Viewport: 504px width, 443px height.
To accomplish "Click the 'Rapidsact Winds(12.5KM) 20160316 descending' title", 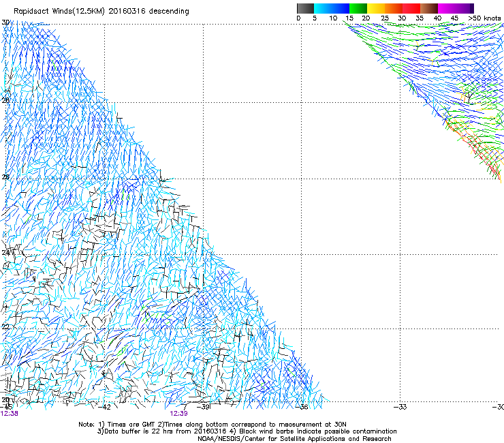I will [x=101, y=12].
